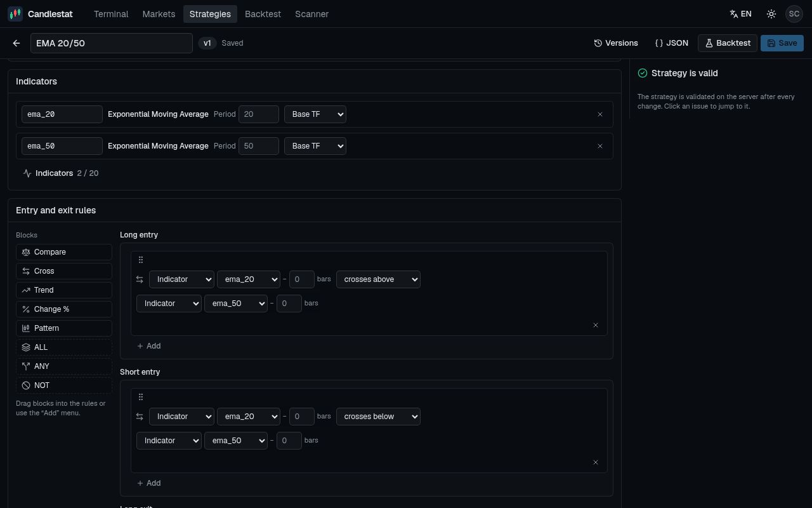Open the Indicators 2 / 20 add button
812x508 pixels.
pyautogui.click(x=61, y=173)
